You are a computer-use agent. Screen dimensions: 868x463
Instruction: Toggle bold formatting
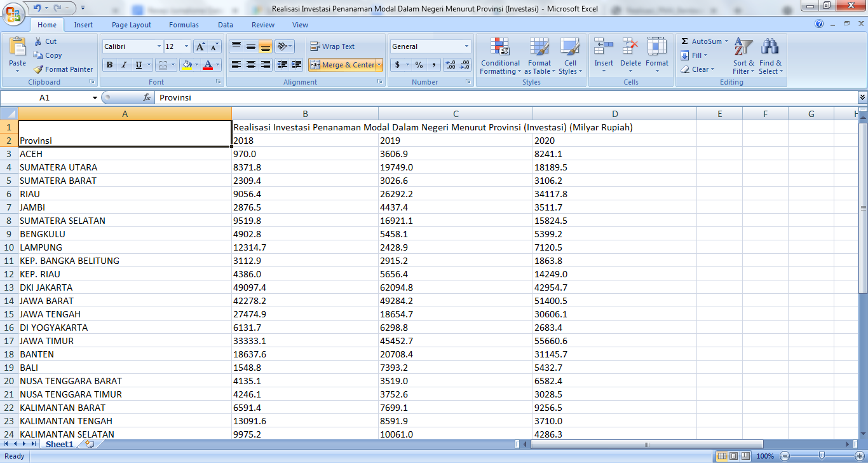coord(109,65)
